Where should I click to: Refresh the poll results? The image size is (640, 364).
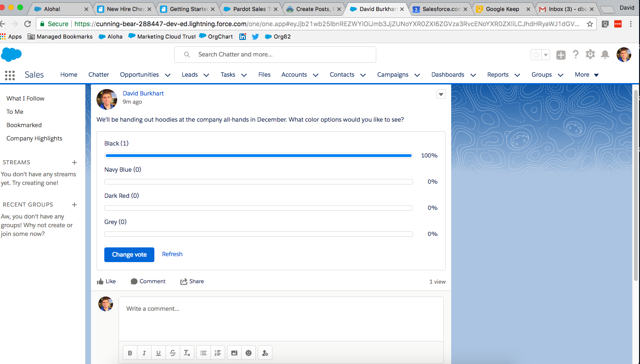[x=172, y=254]
